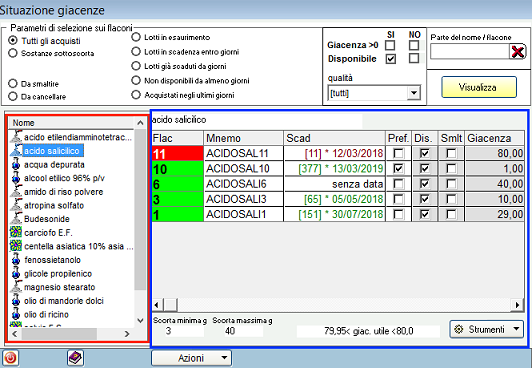This screenshot has height=368, width=532.
Task: Select Non disponibili da almeno giorni option
Action: 136,80
